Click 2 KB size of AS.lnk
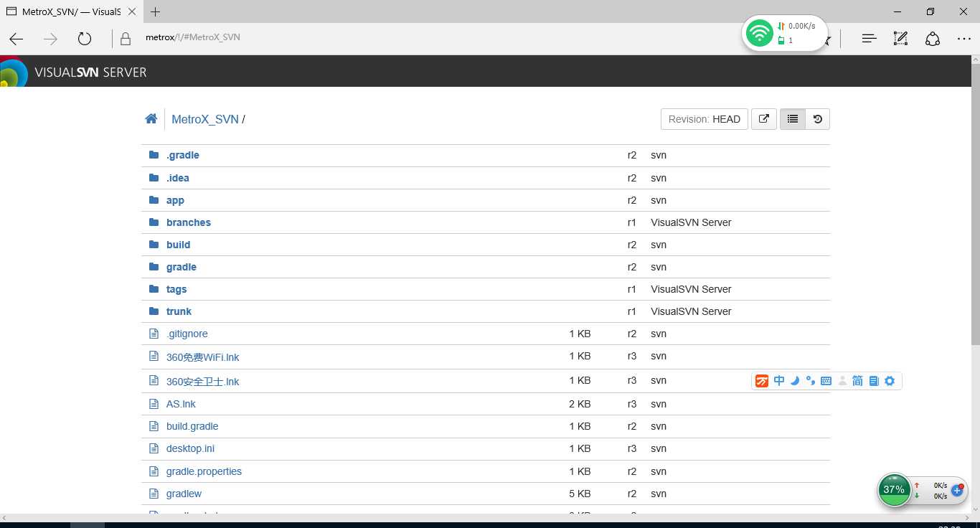Image resolution: width=980 pixels, height=528 pixels. coord(580,404)
